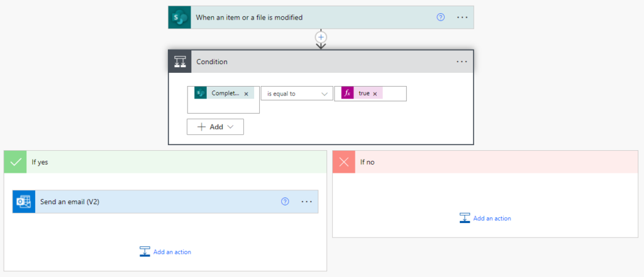Viewport: 644px width, 277px height.
Task: Insert a new step with the plus connector
Action: coord(321,37)
